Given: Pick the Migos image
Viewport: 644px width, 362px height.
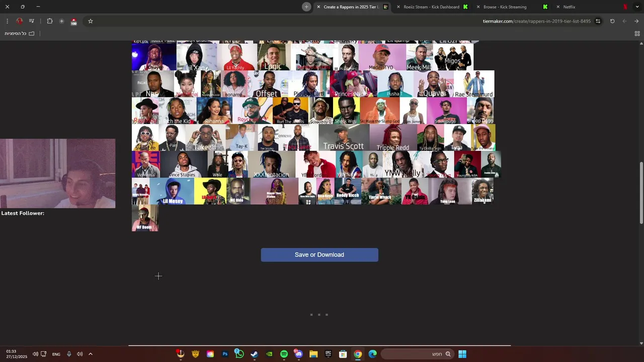Looking at the screenshot, I should (453, 57).
